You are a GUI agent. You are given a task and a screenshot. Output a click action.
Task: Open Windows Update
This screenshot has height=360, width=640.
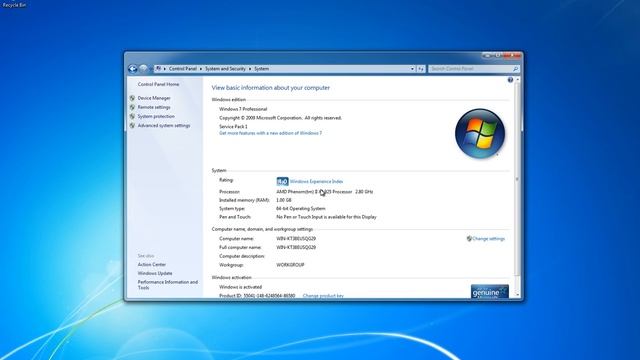155,273
